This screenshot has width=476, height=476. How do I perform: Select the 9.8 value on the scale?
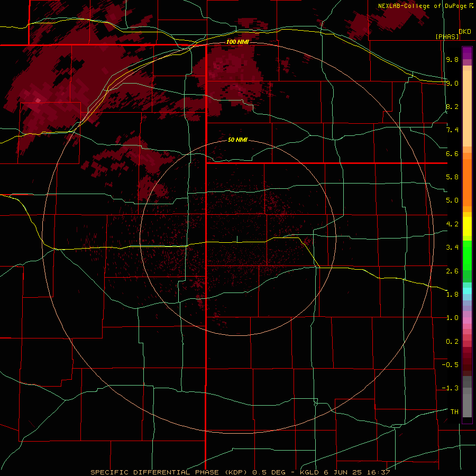click(x=452, y=59)
